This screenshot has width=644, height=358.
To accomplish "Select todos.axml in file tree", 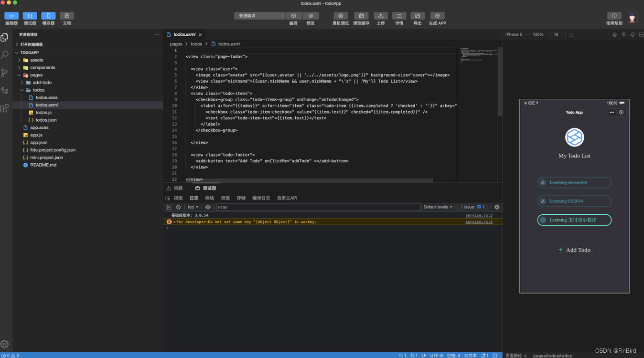I will click(88, 105).
